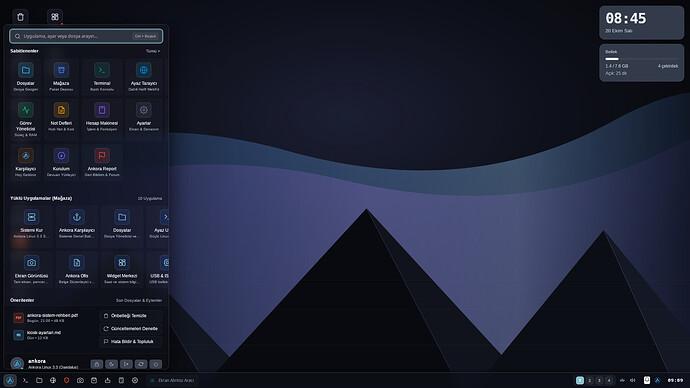The height and width of the screenshot is (388, 690).
Task: Click the restart button in menu footer
Action: 141,364
